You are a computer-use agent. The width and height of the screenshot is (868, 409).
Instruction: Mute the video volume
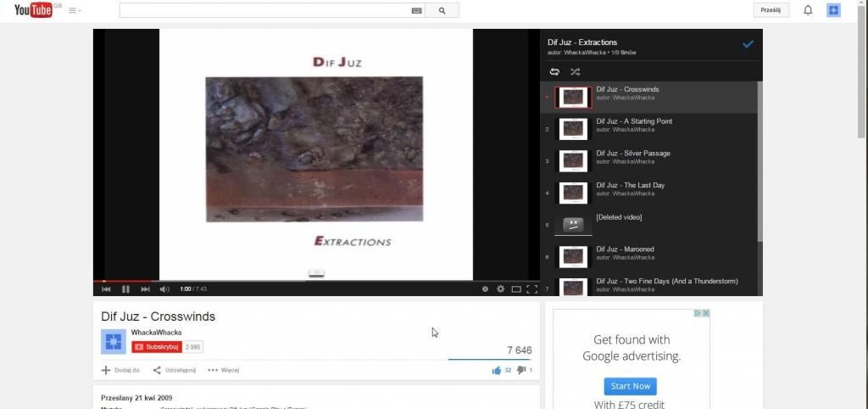point(164,289)
